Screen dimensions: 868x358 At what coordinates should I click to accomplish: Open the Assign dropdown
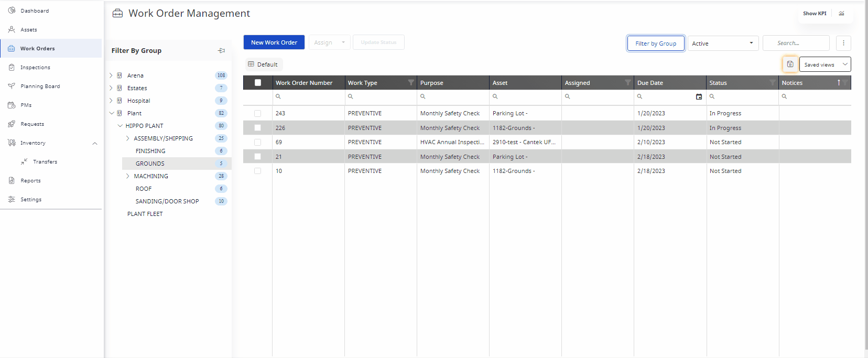point(329,42)
